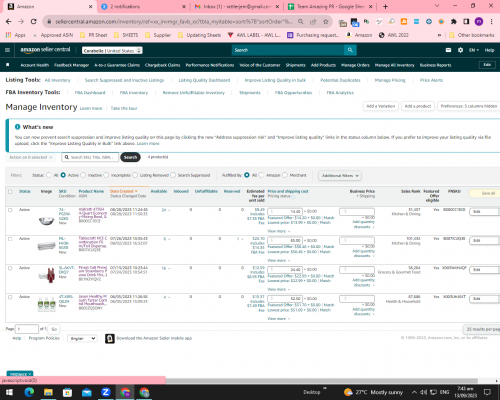
Task: Select Fulfilled by Merchant radio button
Action: [285, 175]
